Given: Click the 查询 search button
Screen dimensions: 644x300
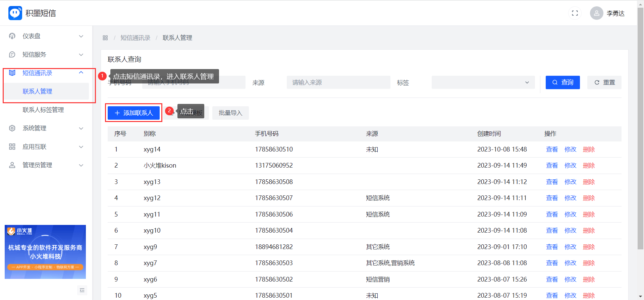Looking at the screenshot, I should click(562, 82).
